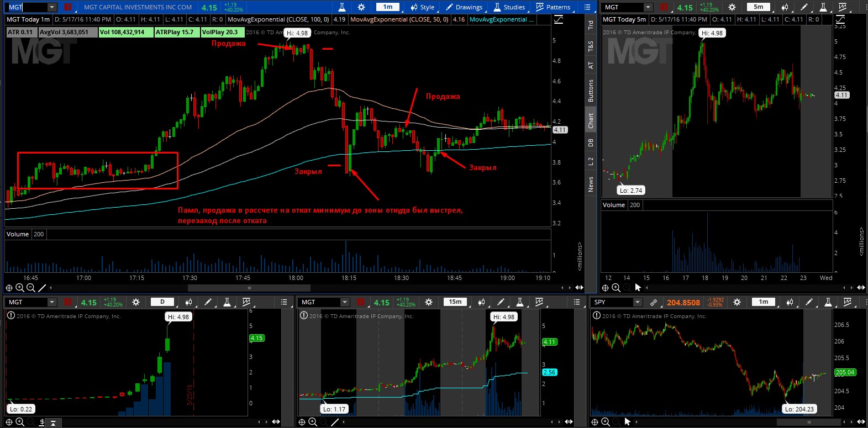Zoom in on the main 1m chart

[x=20, y=288]
